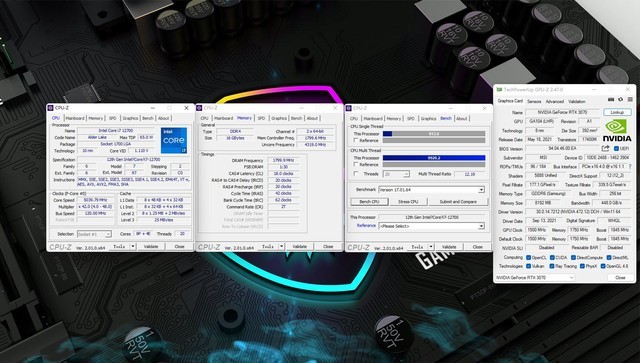640x363 pixels.
Task: Expand the Reference processor Please Select dropdown
Action: click(x=432, y=226)
